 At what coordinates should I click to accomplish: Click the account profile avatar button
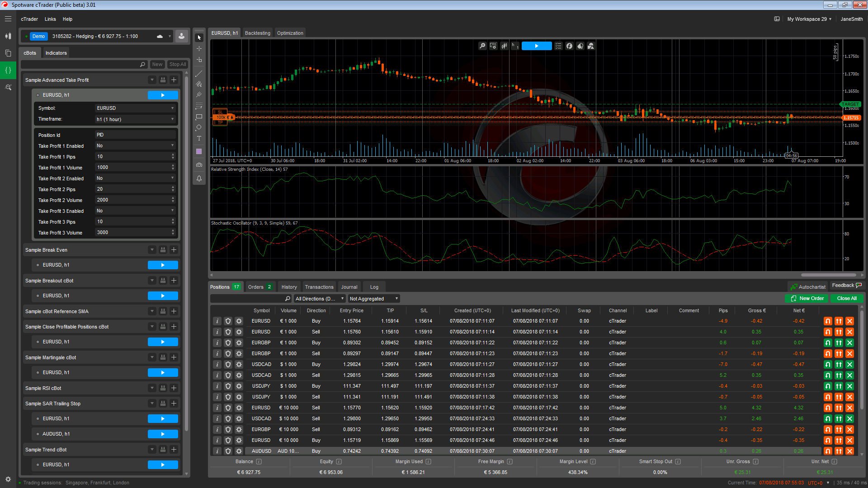(x=181, y=36)
